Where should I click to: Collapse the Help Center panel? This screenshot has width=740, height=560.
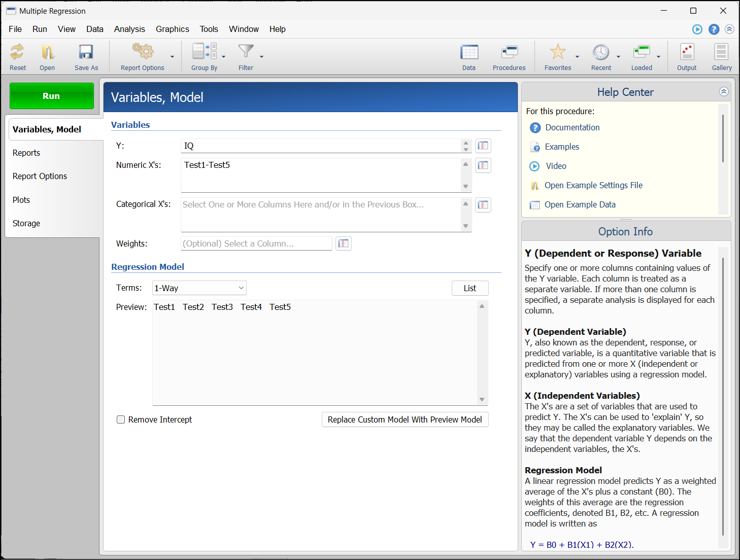(x=724, y=92)
